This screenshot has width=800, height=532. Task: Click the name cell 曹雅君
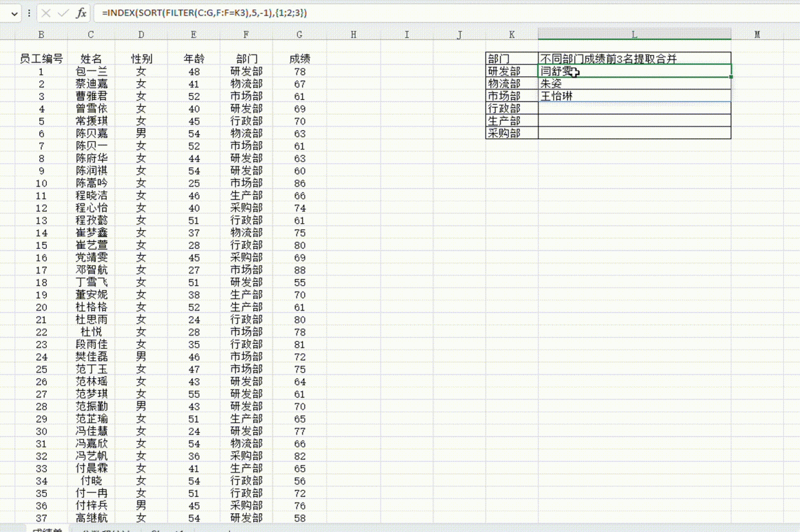[x=91, y=96]
